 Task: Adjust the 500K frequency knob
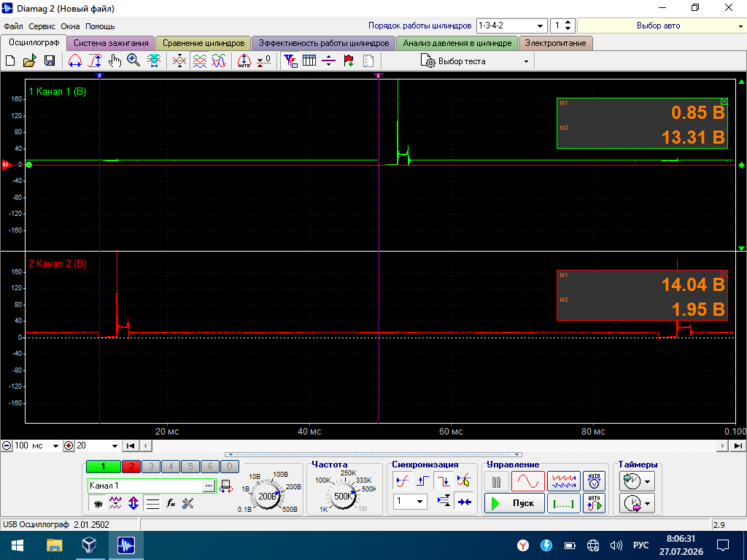point(343,496)
